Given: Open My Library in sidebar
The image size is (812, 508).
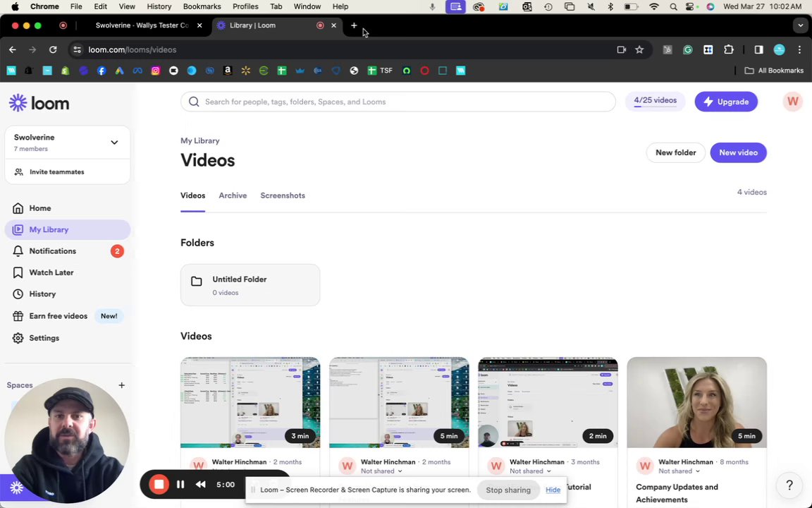Looking at the screenshot, I should [x=68, y=229].
